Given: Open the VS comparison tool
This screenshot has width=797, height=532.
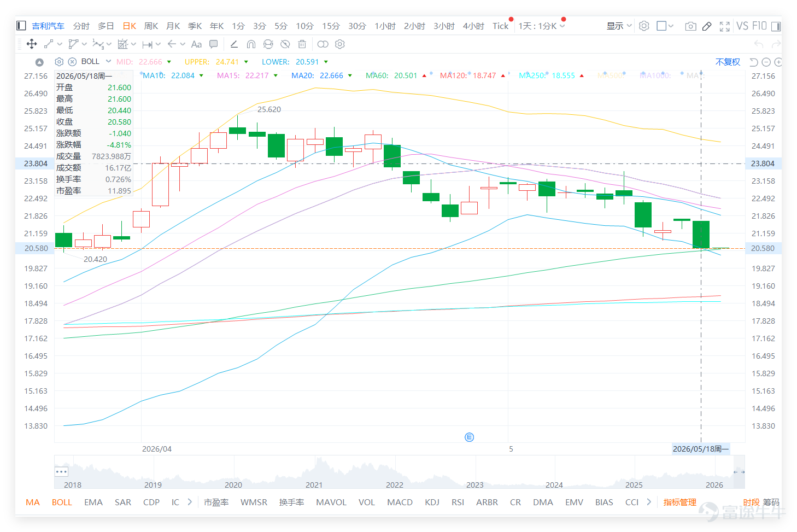Looking at the screenshot, I should [x=742, y=26].
